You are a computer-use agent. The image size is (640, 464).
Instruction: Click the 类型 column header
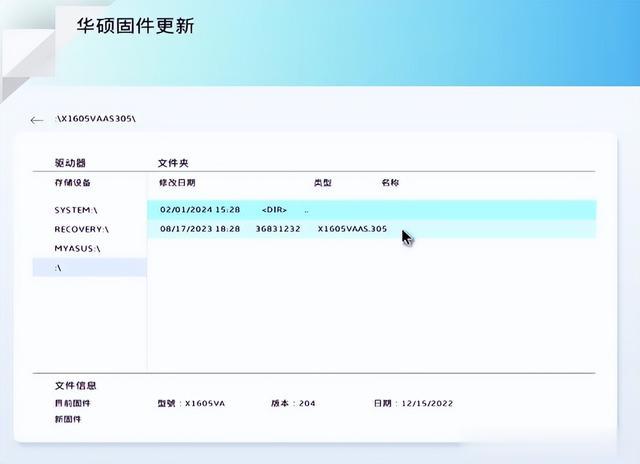pyautogui.click(x=322, y=182)
